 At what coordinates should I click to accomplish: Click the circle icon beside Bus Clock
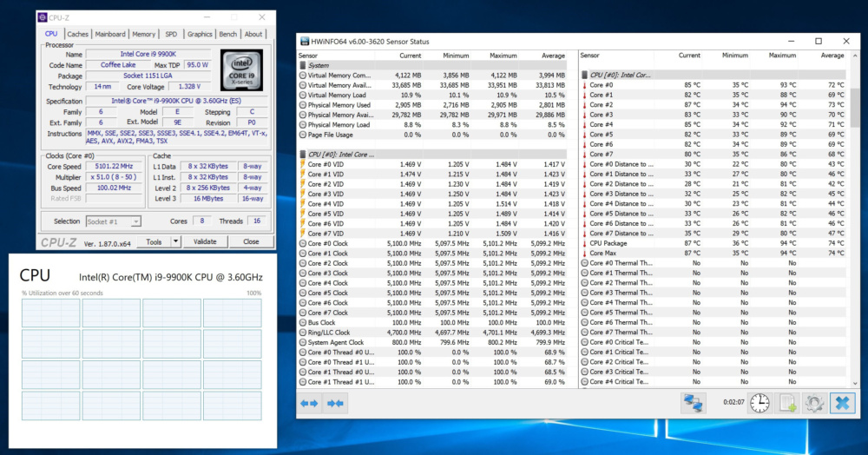click(x=303, y=323)
